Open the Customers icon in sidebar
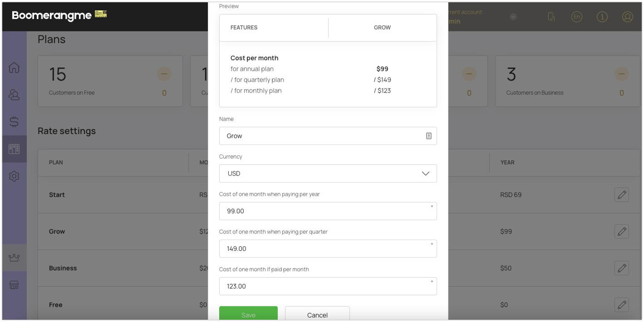Viewport: 644px width, 322px height. (14, 95)
